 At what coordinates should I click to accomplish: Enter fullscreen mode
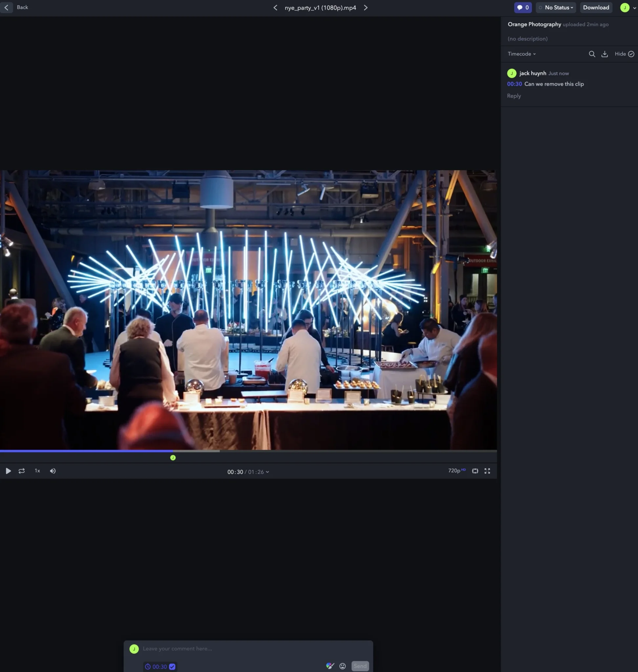487,471
